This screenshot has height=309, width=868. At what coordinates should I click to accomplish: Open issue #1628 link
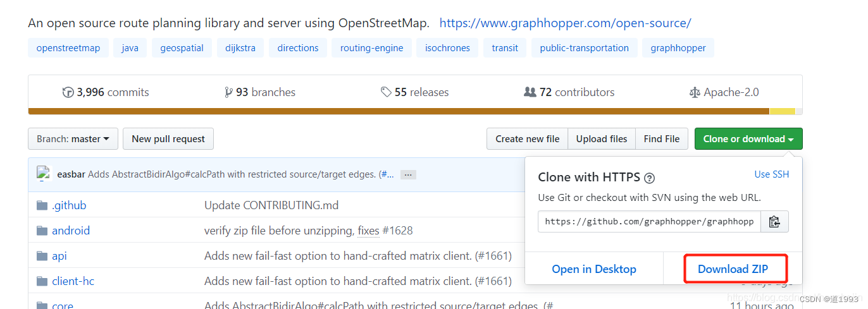point(397,231)
